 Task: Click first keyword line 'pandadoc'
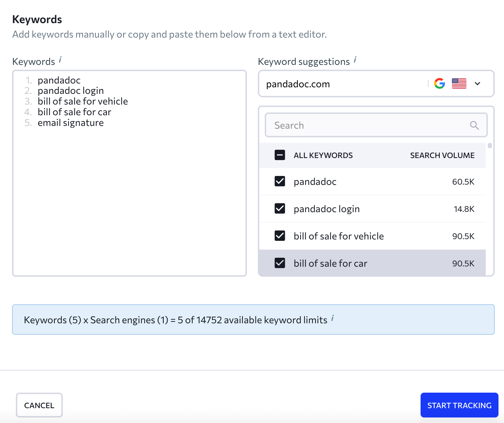point(59,80)
